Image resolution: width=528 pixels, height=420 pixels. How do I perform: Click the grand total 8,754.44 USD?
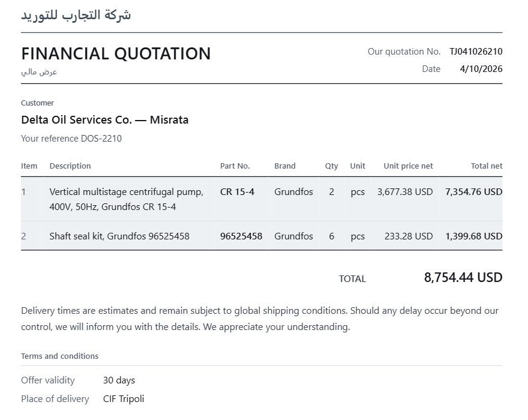[x=463, y=278]
